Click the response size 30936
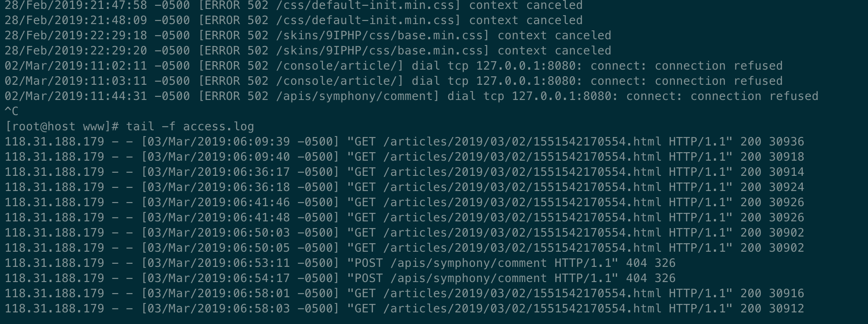Viewport: 868px width, 324px height. pos(786,142)
